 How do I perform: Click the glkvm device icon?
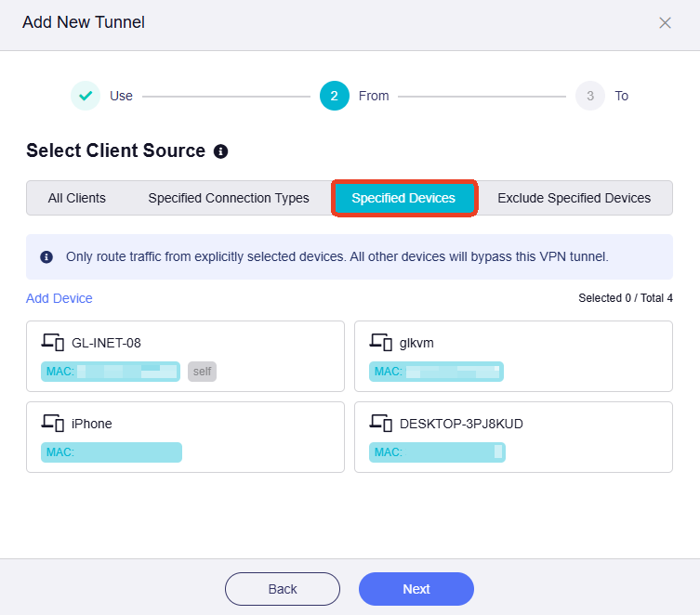click(380, 343)
